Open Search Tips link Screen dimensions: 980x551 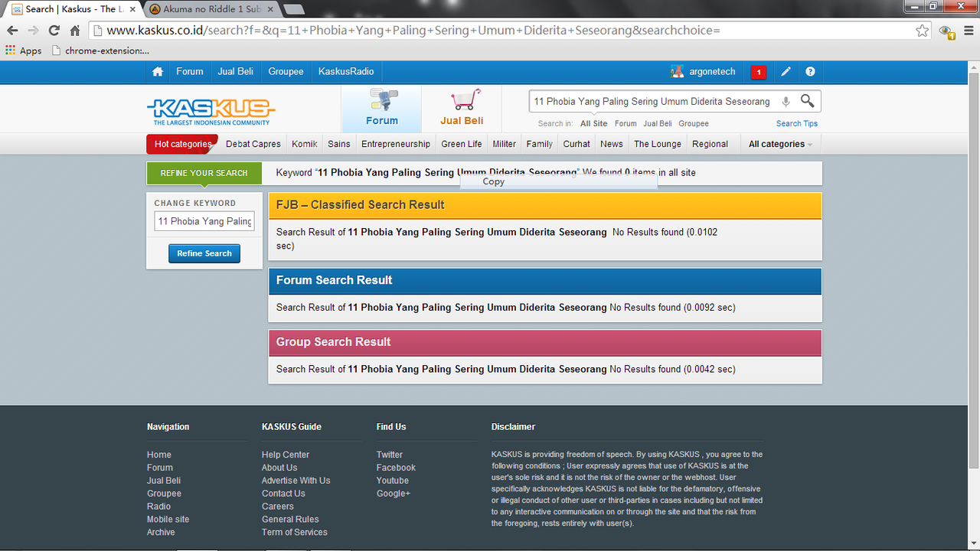(797, 123)
